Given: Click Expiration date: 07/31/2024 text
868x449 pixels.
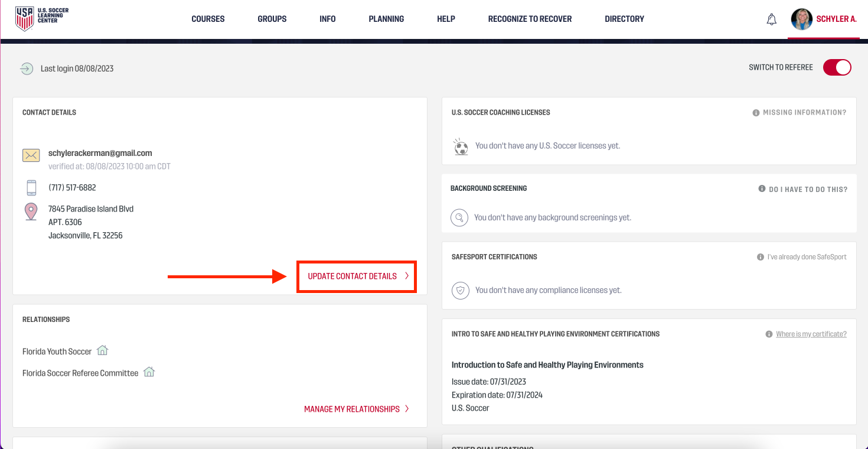Looking at the screenshot, I should [x=497, y=395].
